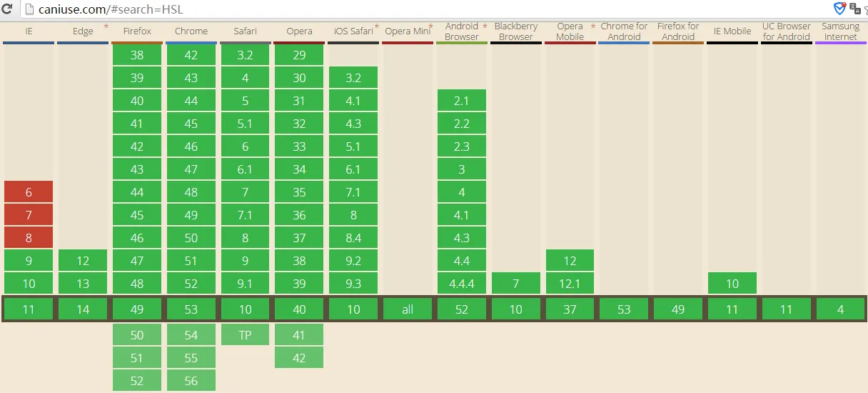This screenshot has width=868, height=393.
Task: Click the iOS Safari 9.3 cell
Action: 354,283
